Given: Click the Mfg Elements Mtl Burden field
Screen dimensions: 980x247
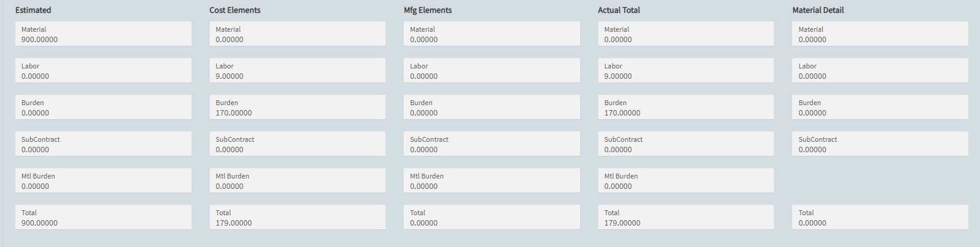Looking at the screenshot, I should click(x=491, y=181).
